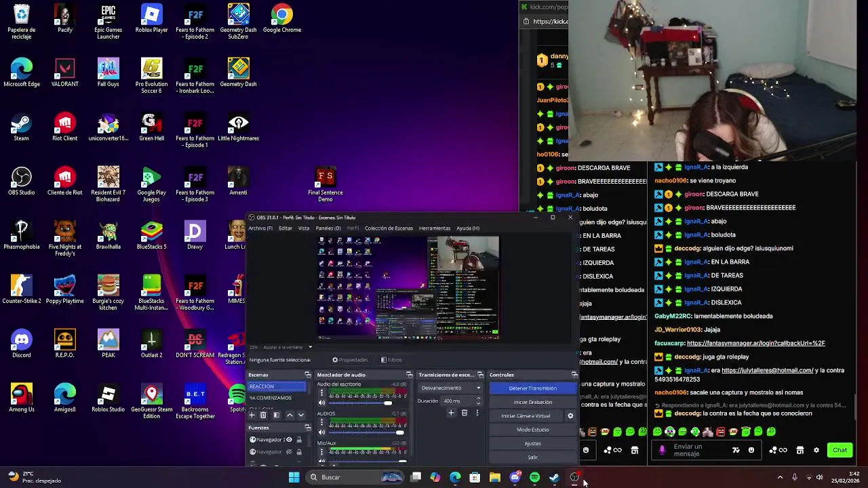The width and height of the screenshot is (868, 488).
Task: Remove selected scene with Escenas trash icon
Action: click(x=264, y=415)
